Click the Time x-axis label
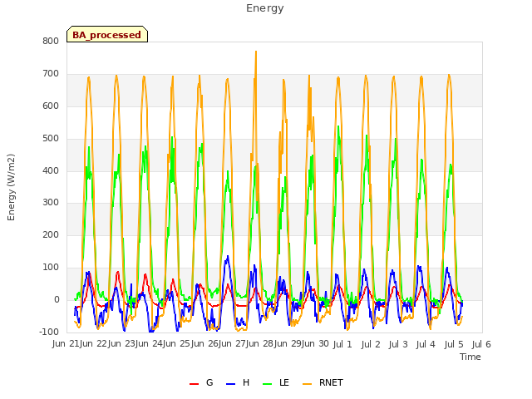This screenshot has width=532, height=399. click(470, 357)
